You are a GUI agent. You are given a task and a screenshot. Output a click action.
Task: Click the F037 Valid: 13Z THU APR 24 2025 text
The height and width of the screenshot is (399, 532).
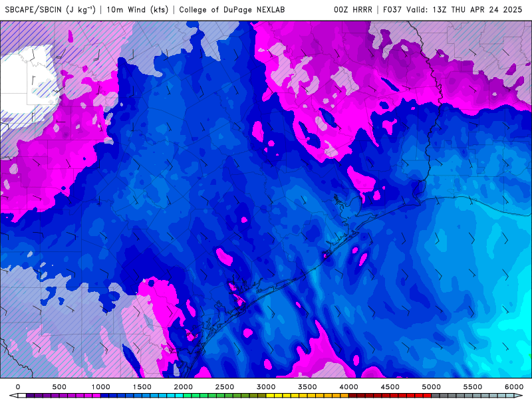453,9
